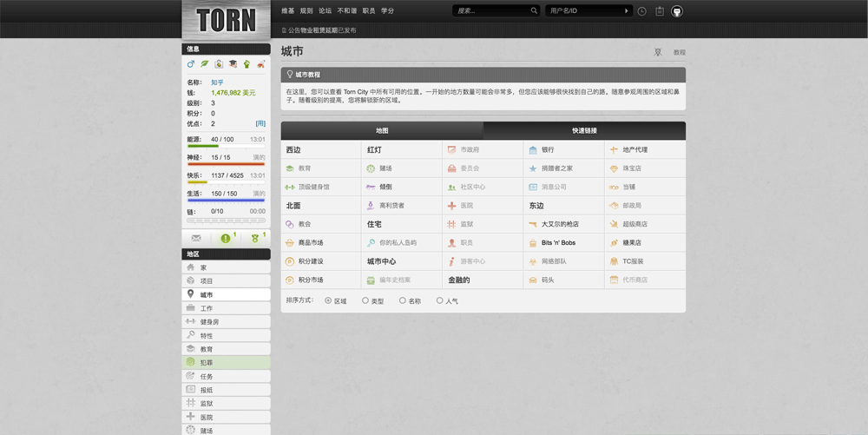Click the male gender status icon
The height and width of the screenshot is (435, 868).
191,64
